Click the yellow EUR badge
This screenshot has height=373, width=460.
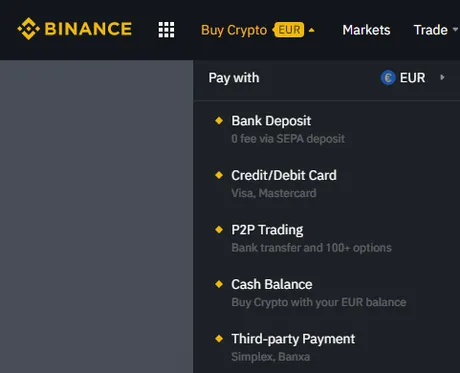coord(289,30)
